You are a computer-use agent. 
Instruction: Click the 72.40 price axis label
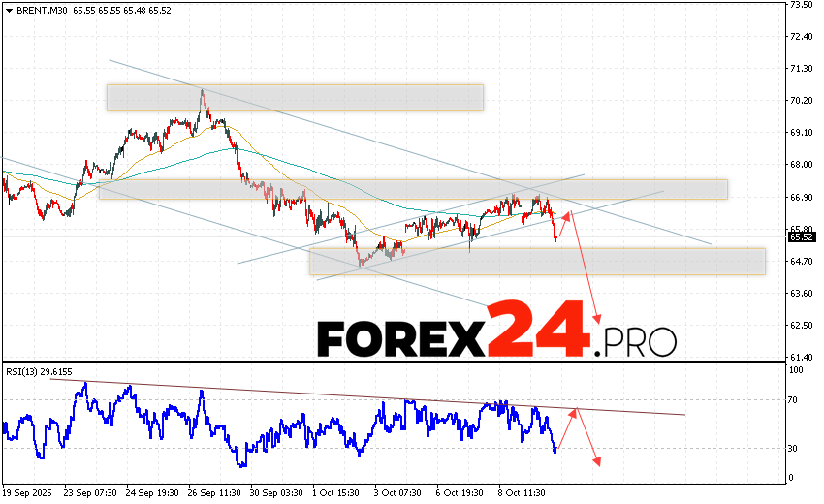801,37
